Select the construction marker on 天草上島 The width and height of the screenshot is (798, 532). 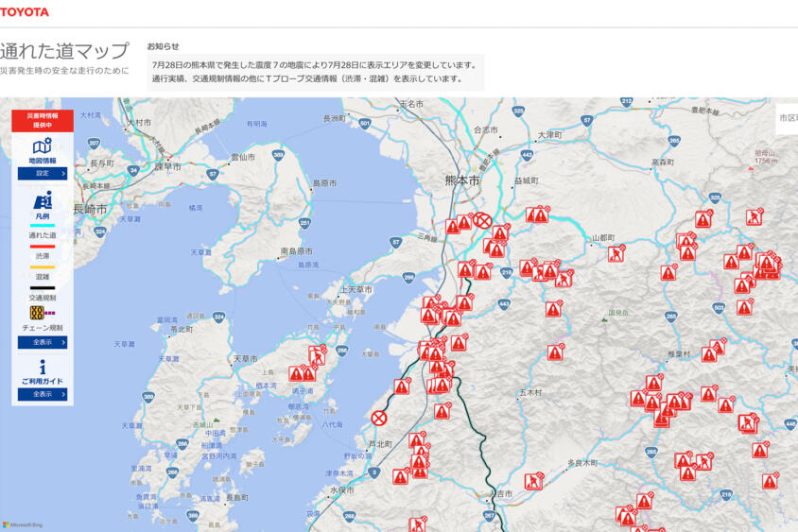click(x=317, y=354)
